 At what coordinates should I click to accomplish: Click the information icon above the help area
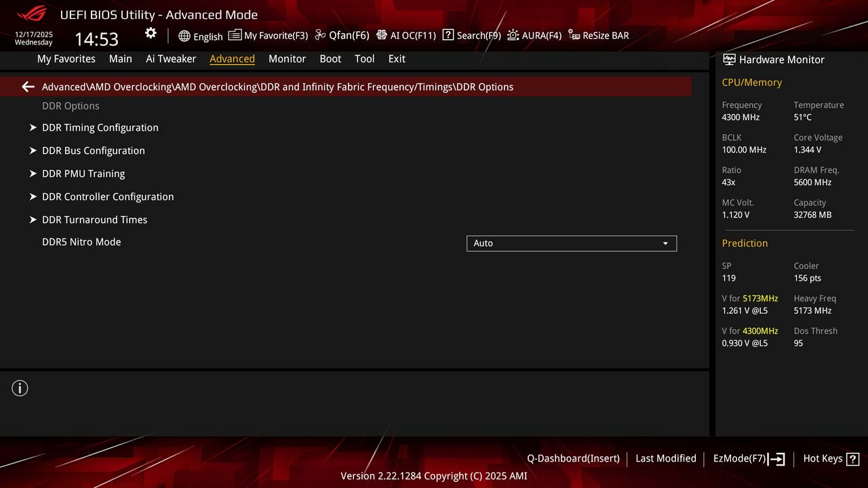(20, 388)
